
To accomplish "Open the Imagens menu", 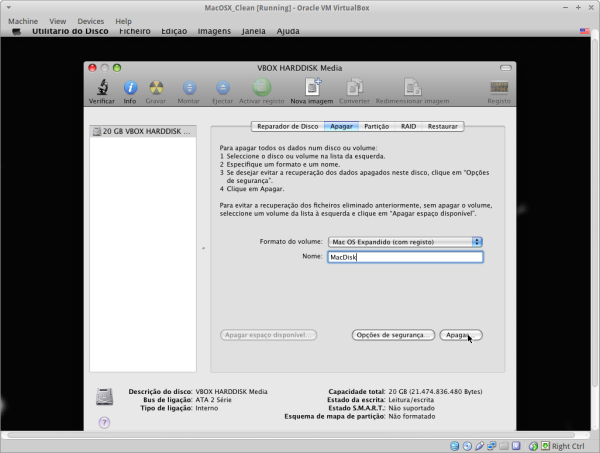I will (x=214, y=31).
